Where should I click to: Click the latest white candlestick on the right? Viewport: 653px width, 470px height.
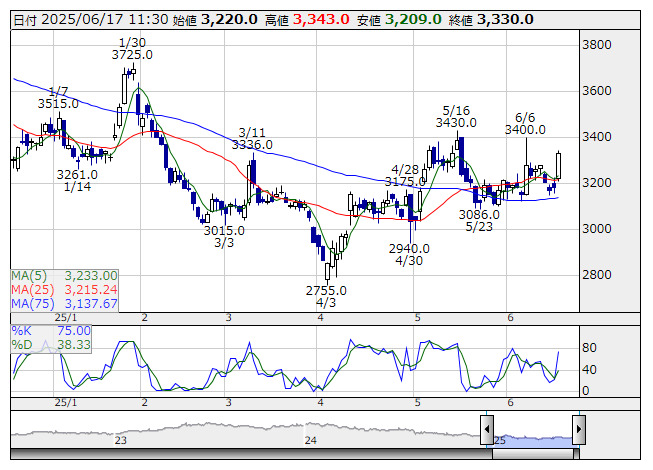558,166
